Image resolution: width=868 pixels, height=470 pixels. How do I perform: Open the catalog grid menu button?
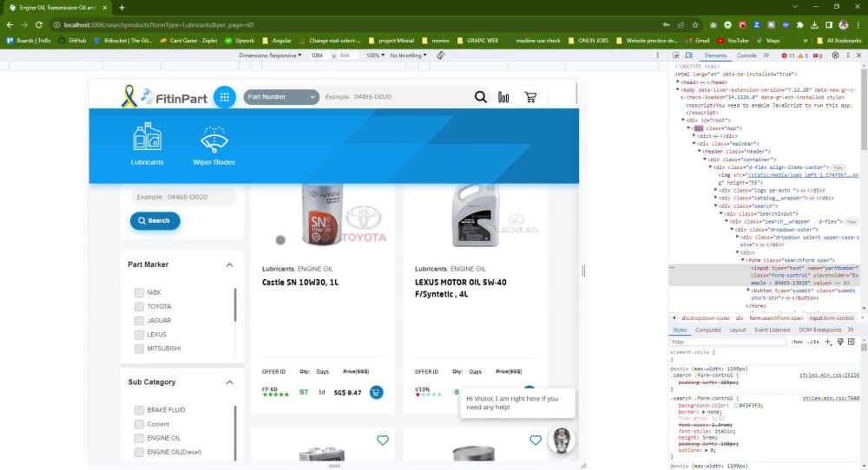point(224,97)
